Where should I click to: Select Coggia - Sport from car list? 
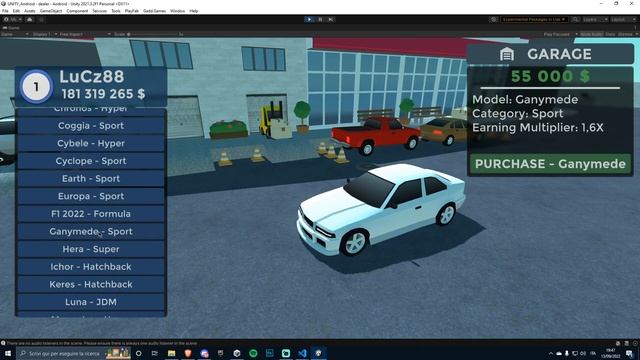tap(91, 126)
